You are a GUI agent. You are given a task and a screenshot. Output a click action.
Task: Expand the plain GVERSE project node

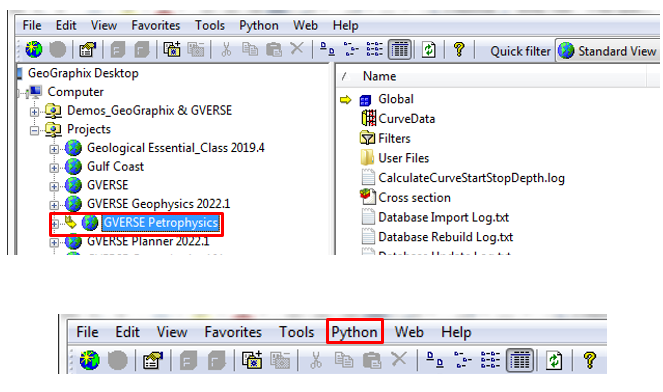pyautogui.click(x=54, y=186)
